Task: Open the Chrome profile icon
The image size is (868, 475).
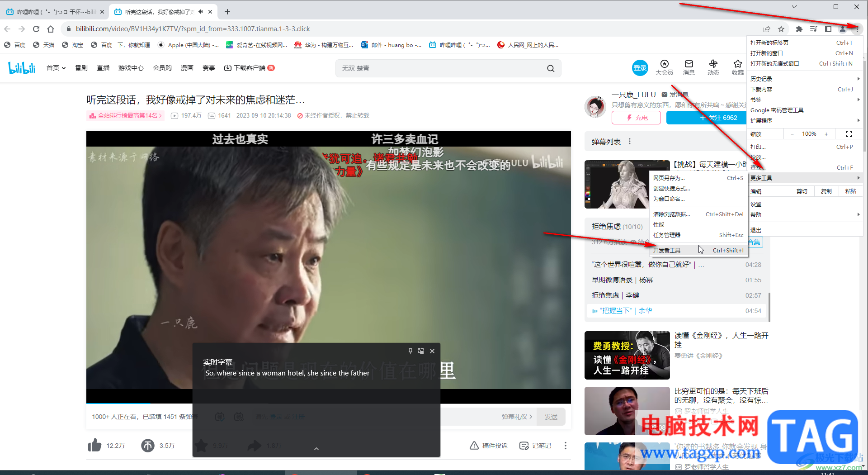Action: tap(843, 29)
